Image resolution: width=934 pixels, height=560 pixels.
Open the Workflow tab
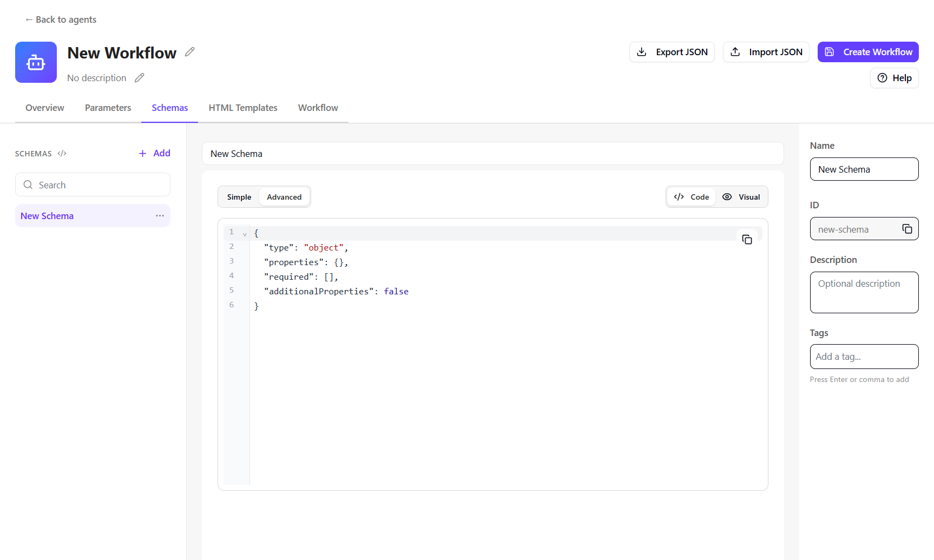pyautogui.click(x=318, y=108)
